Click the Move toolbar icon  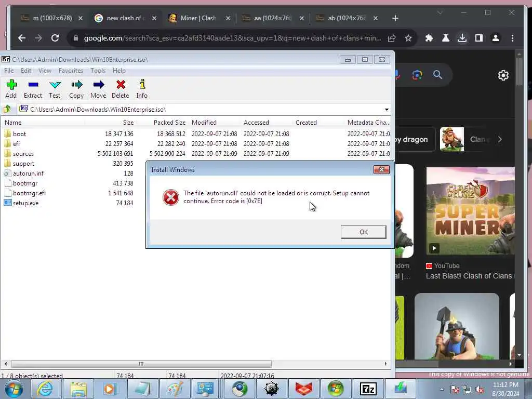pos(98,88)
